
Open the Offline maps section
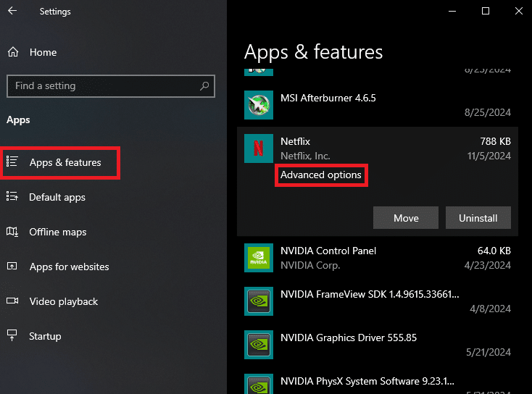click(x=57, y=232)
